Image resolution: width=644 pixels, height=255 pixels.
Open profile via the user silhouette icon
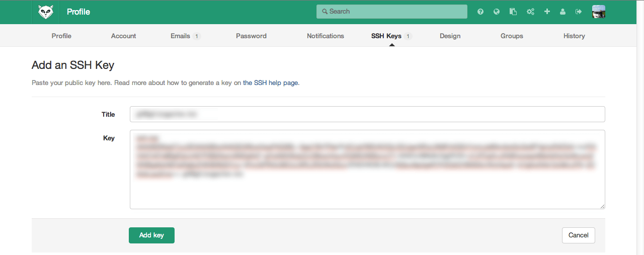[x=562, y=12]
